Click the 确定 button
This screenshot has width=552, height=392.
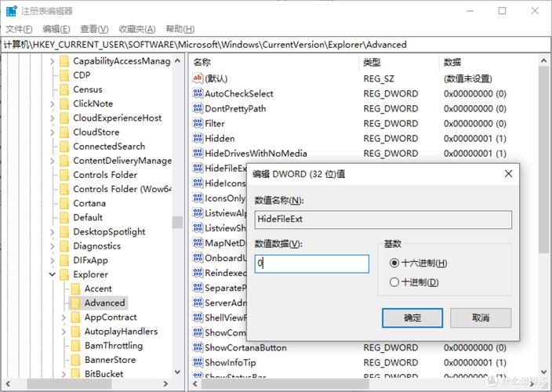412,318
